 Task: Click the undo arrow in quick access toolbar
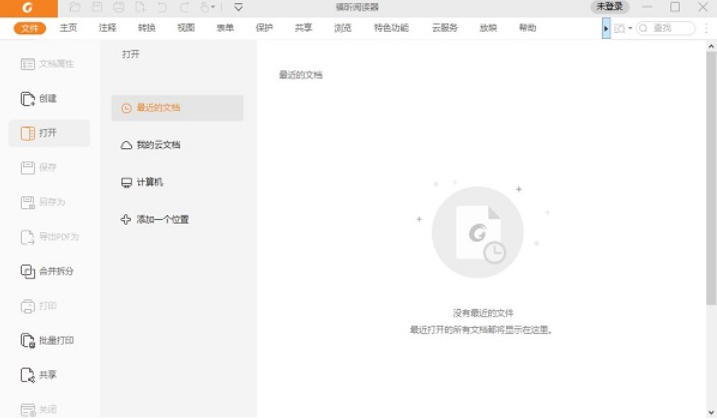[162, 7]
